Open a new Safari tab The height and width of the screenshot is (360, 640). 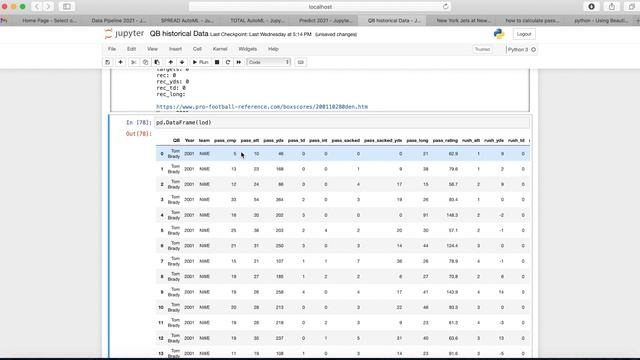637,20
